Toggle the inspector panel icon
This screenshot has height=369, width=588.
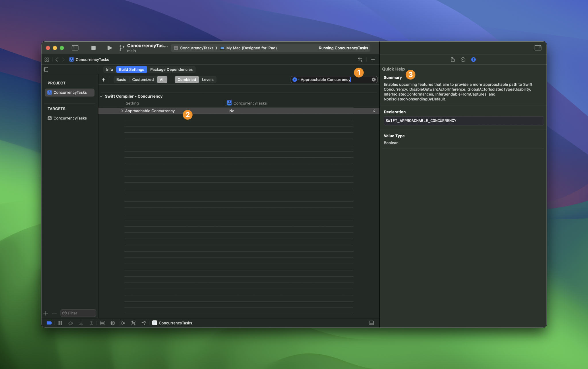pyautogui.click(x=538, y=48)
